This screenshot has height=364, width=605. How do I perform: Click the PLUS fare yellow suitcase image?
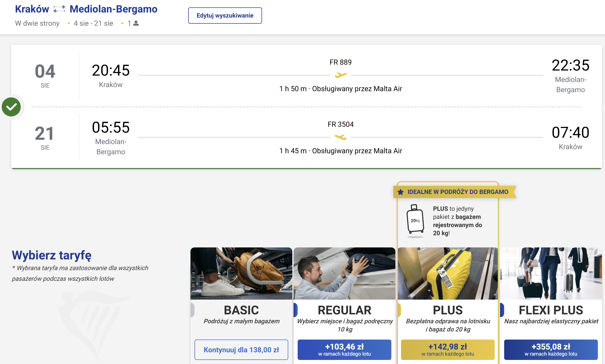448,273
